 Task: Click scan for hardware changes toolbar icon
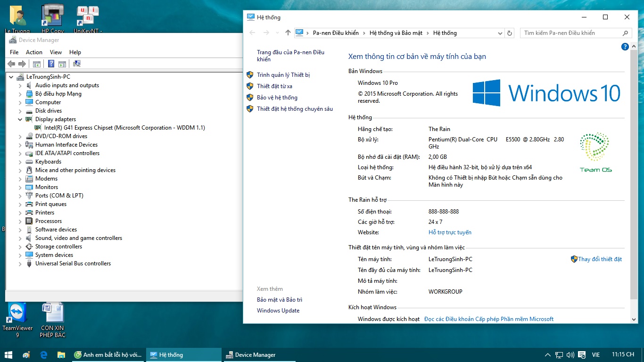76,64
